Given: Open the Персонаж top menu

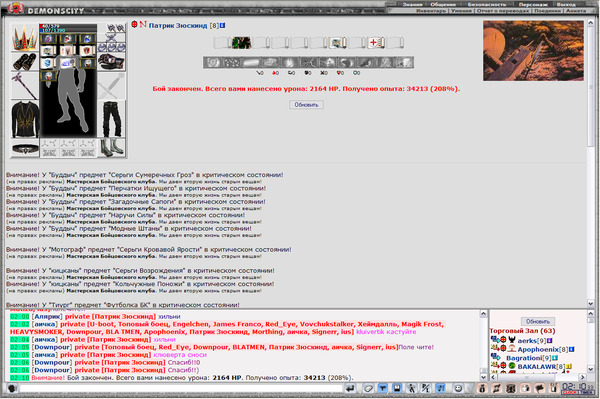Looking at the screenshot, I should (533, 5).
